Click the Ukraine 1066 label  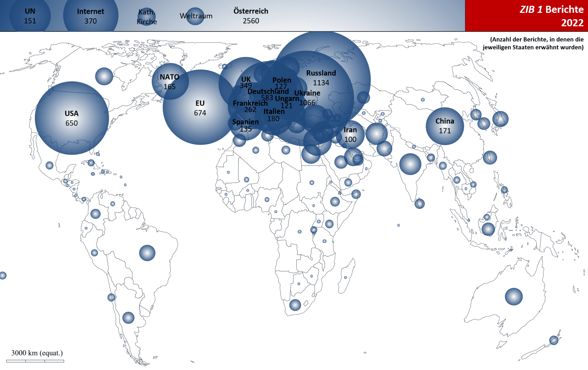click(307, 98)
